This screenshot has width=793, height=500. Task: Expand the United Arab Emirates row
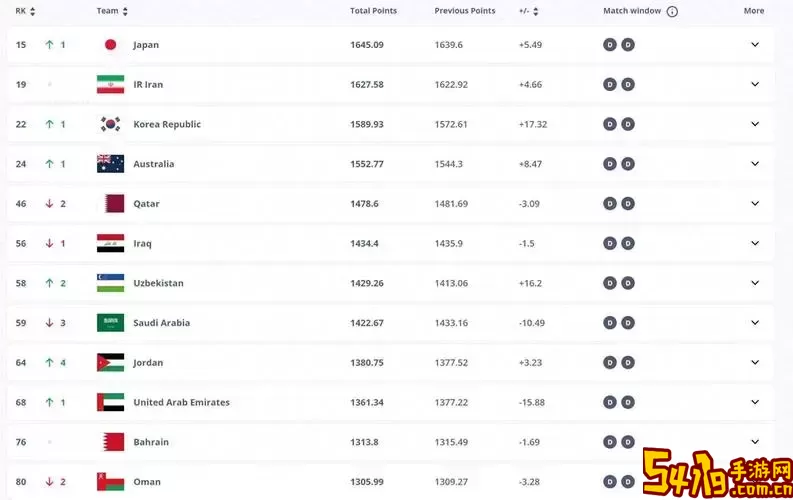tap(755, 402)
